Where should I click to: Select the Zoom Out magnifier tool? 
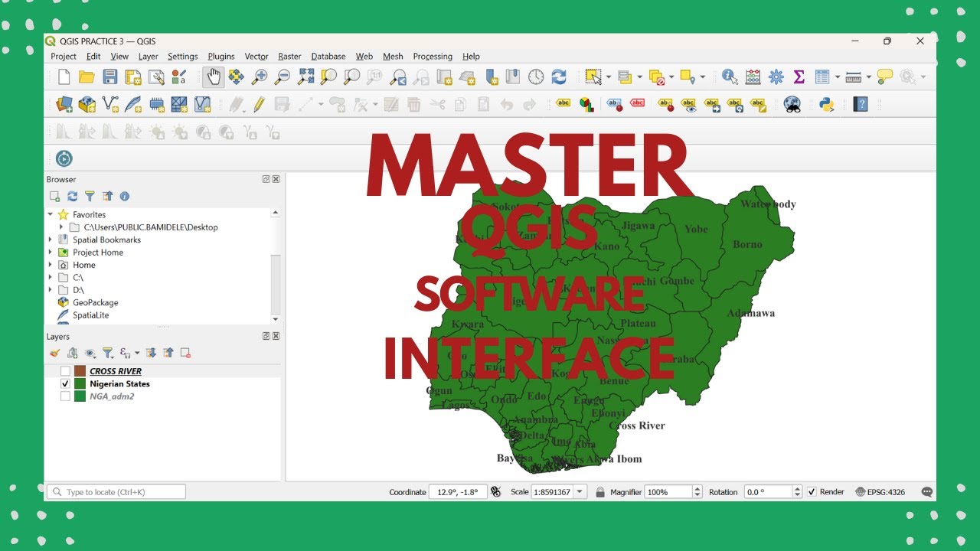click(x=283, y=77)
